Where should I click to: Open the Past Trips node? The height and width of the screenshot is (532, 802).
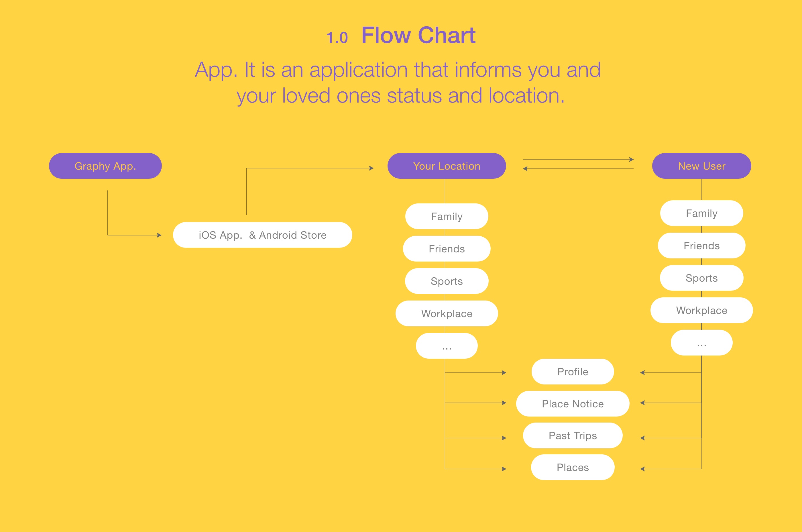[x=572, y=435]
